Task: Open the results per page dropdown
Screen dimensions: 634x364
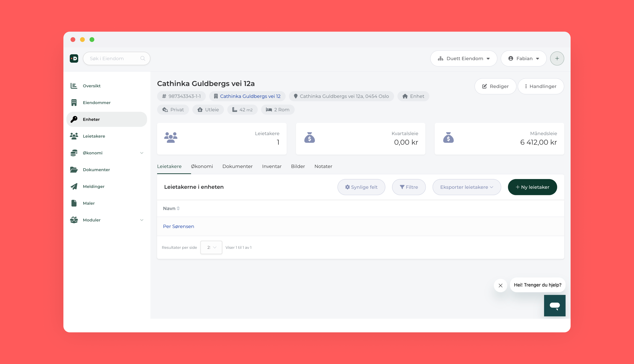Action: [211, 247]
